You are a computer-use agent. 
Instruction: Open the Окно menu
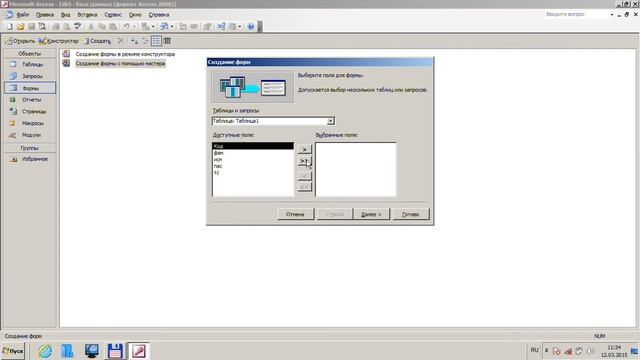click(135, 15)
